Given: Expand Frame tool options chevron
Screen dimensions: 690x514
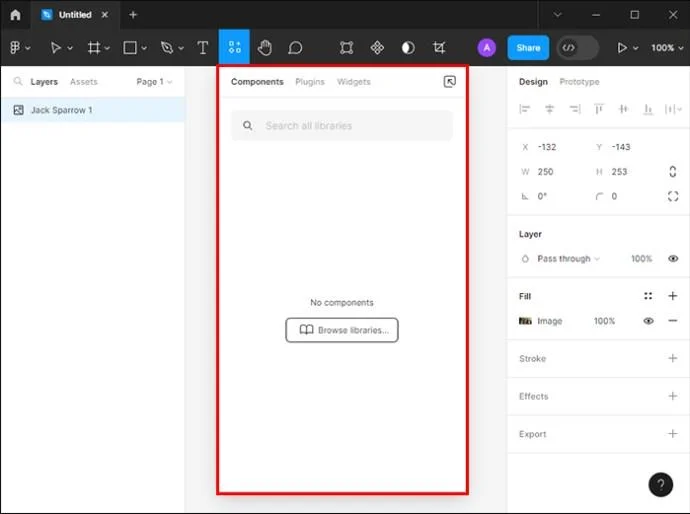Looking at the screenshot, I should (x=107, y=48).
